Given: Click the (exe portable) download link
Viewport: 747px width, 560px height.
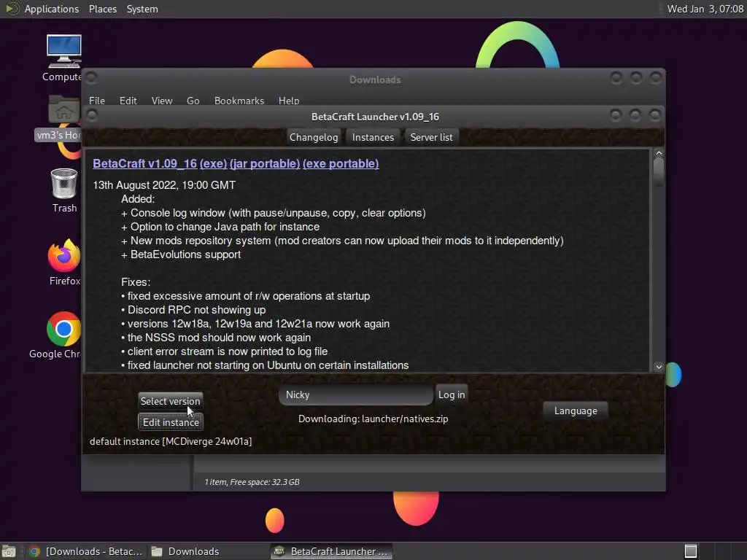Looking at the screenshot, I should coord(341,163).
